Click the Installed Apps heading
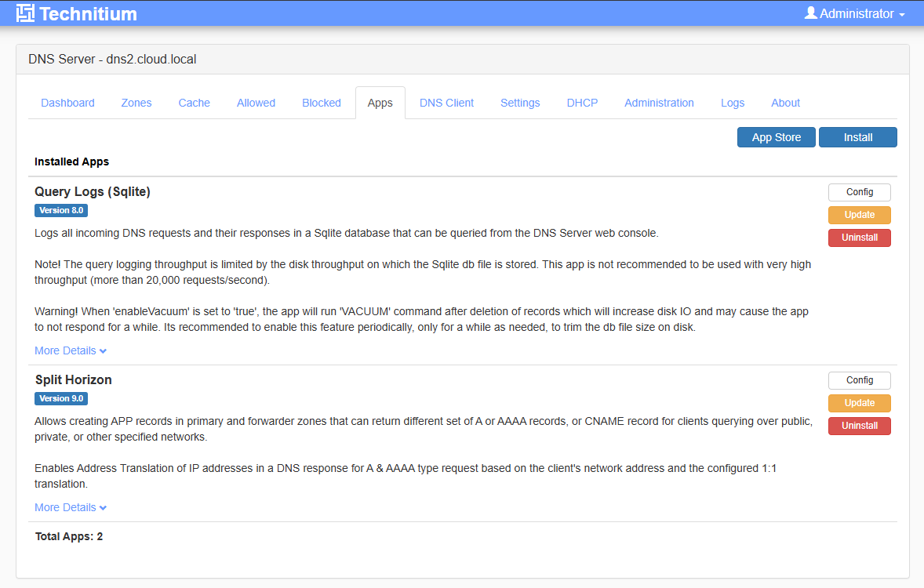This screenshot has width=924, height=588. pyautogui.click(x=72, y=162)
